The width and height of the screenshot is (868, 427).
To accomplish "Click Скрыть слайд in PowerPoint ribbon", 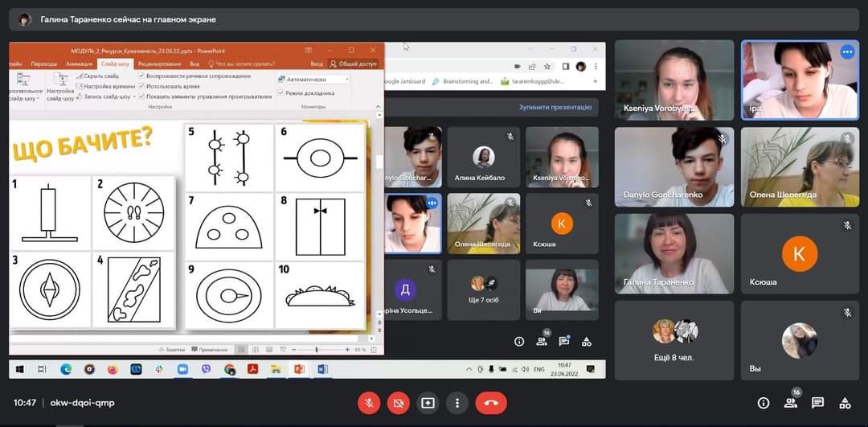I will (x=98, y=76).
